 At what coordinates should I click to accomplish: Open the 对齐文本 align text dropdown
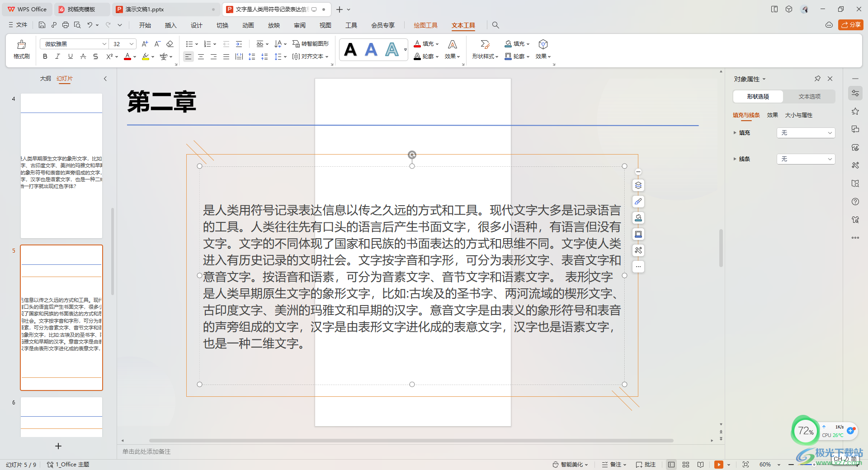[310, 56]
